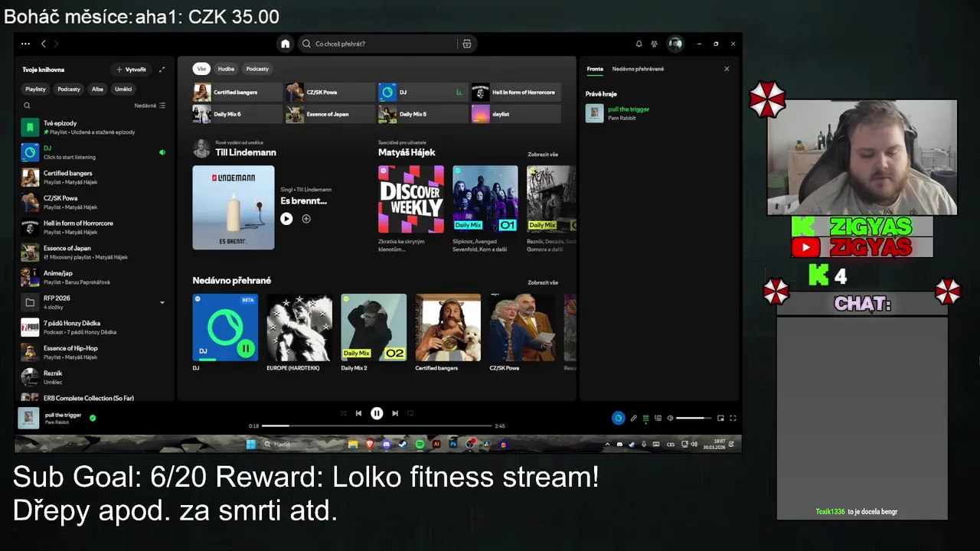This screenshot has width=980, height=551.
Task: Adjust the volume slider
Action: (x=694, y=418)
